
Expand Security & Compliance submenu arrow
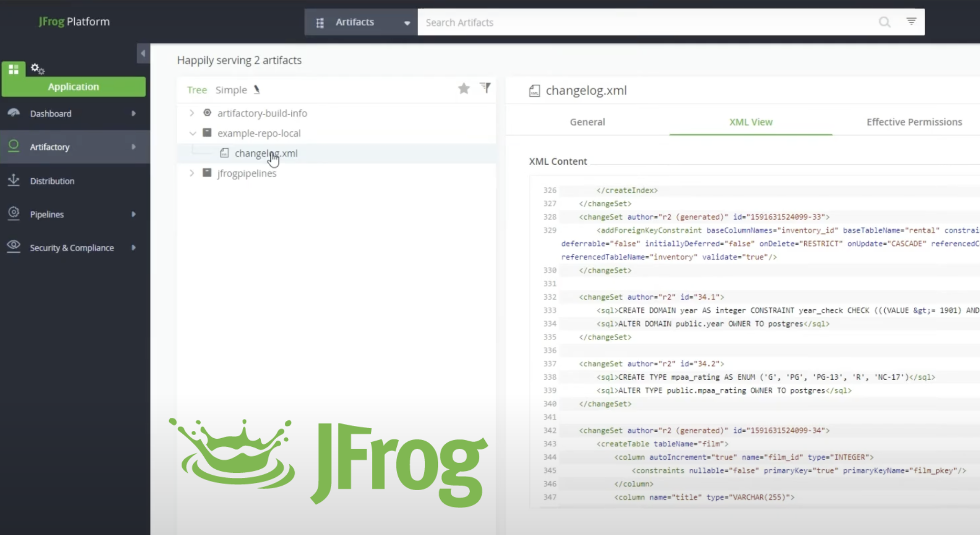133,248
